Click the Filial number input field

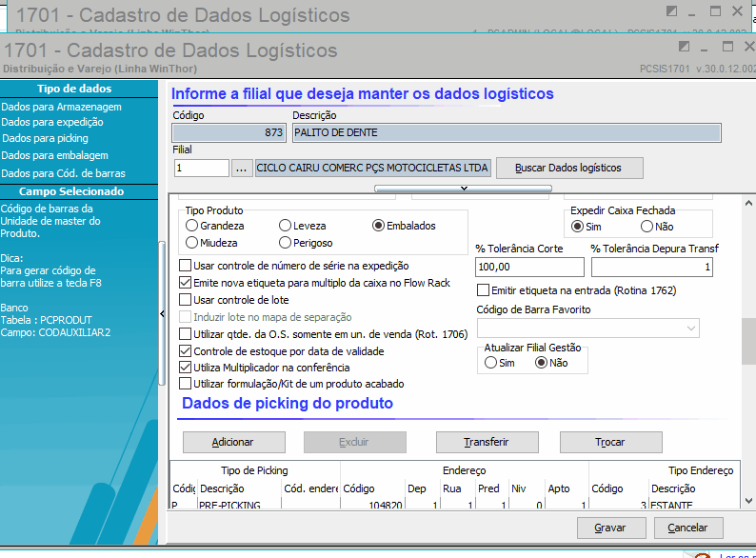(202, 168)
